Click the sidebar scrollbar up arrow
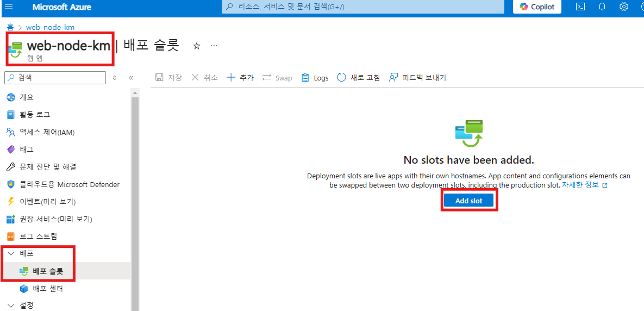The width and height of the screenshot is (644, 311). coord(135,94)
